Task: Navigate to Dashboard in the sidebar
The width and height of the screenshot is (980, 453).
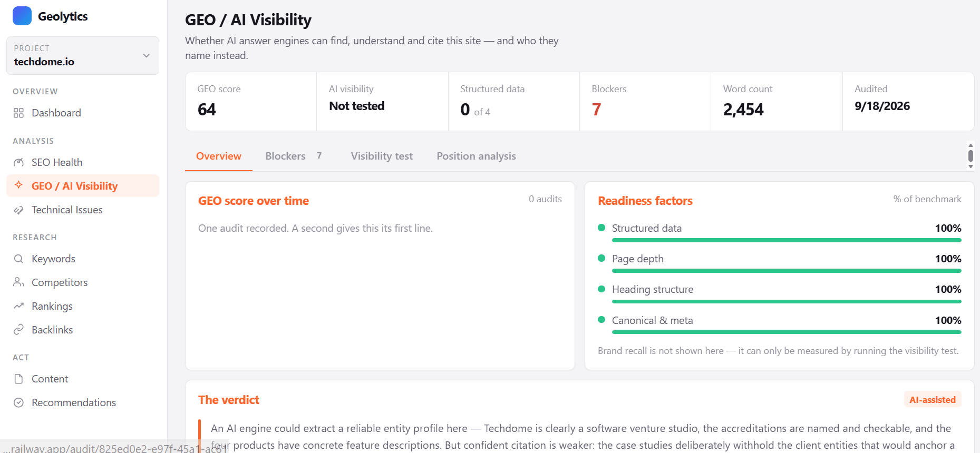Action: [x=83, y=113]
